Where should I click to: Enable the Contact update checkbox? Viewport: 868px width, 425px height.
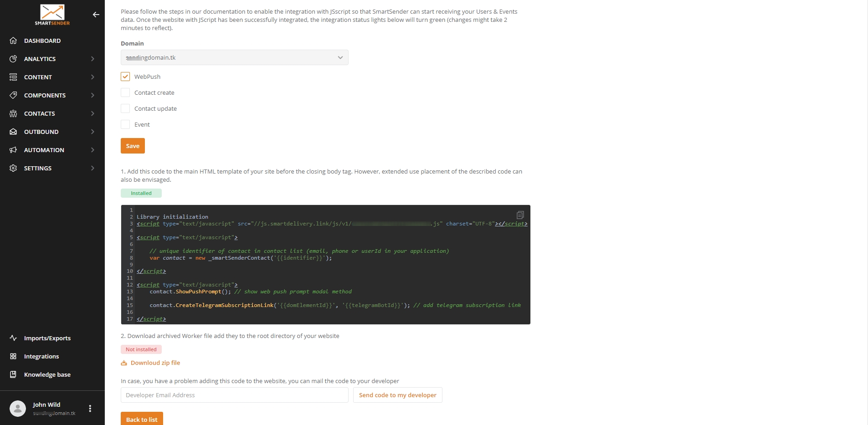(x=125, y=108)
